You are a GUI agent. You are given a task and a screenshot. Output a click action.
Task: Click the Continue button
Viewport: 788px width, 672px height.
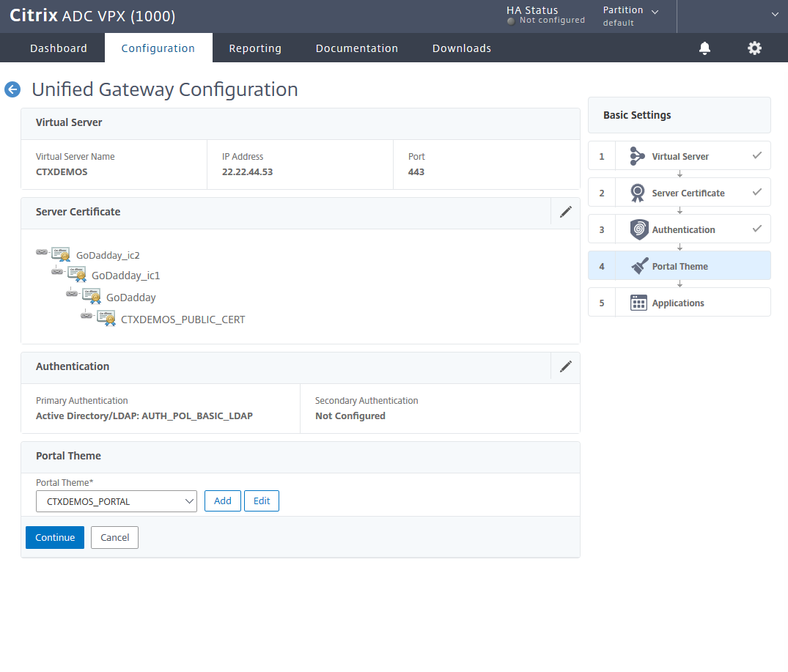pos(55,537)
